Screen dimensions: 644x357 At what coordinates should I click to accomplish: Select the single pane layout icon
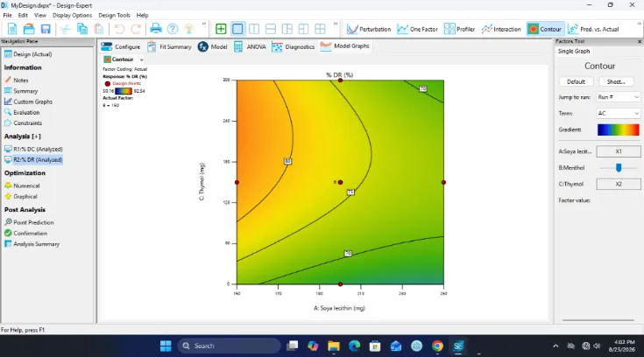tap(237, 29)
